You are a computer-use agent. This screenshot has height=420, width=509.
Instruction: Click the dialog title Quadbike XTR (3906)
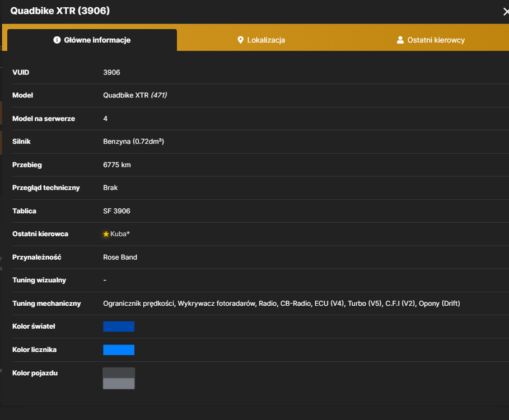[x=60, y=11]
